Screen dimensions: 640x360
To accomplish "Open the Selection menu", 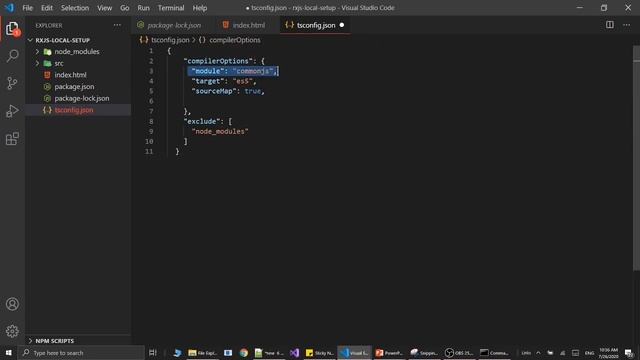I will click(x=75, y=8).
